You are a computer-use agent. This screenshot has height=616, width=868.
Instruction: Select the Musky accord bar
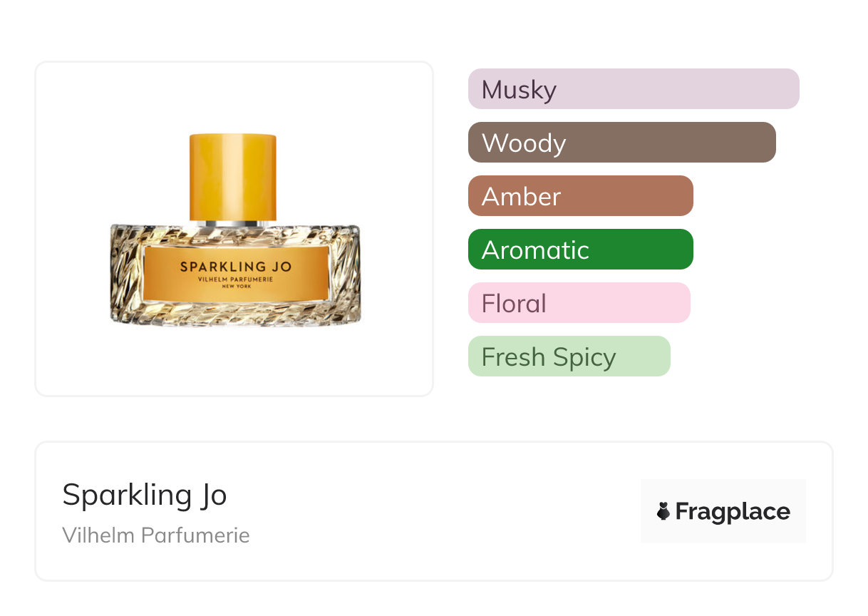tap(633, 89)
